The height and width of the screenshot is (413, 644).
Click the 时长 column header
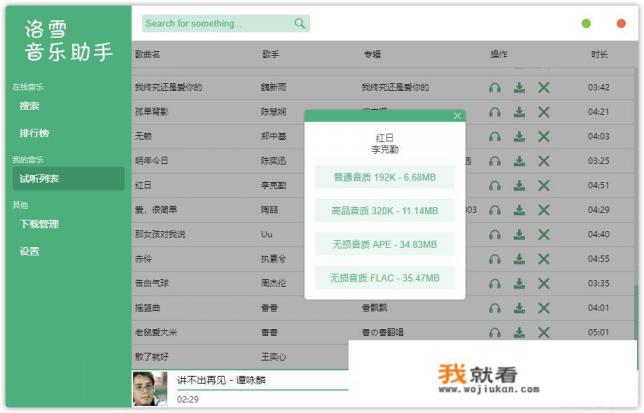click(599, 54)
